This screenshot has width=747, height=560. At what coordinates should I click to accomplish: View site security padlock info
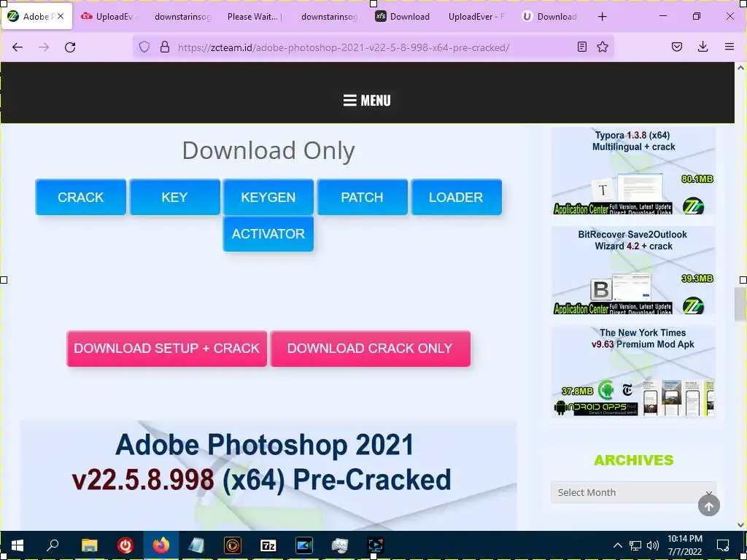[165, 47]
